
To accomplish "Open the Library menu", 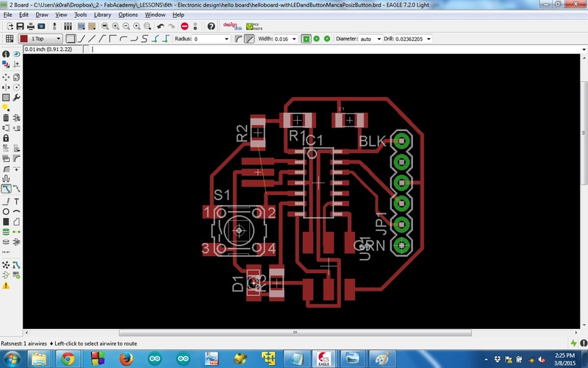I will [102, 15].
